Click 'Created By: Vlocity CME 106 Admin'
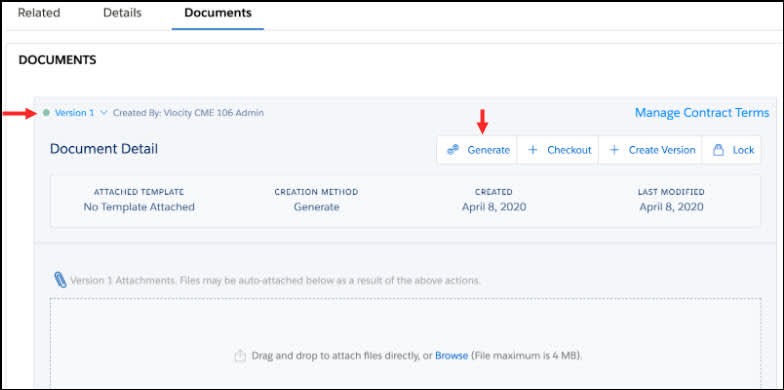This screenshot has width=784, height=390. pyautogui.click(x=188, y=113)
